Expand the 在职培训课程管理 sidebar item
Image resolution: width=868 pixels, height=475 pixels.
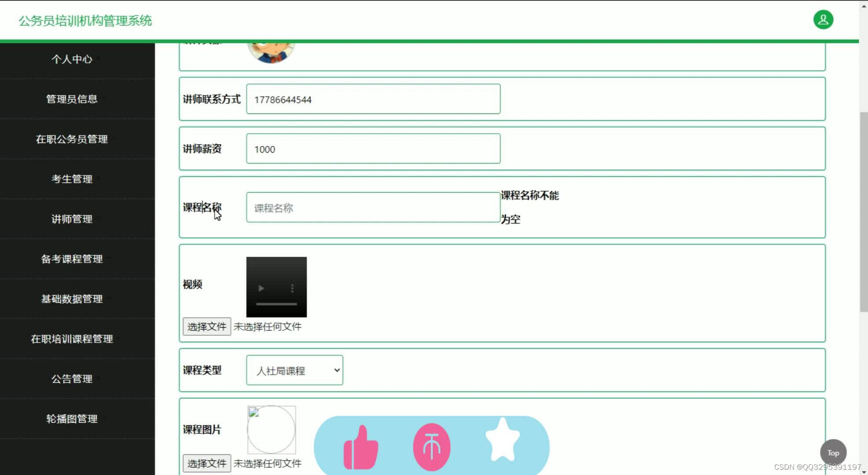(72, 338)
